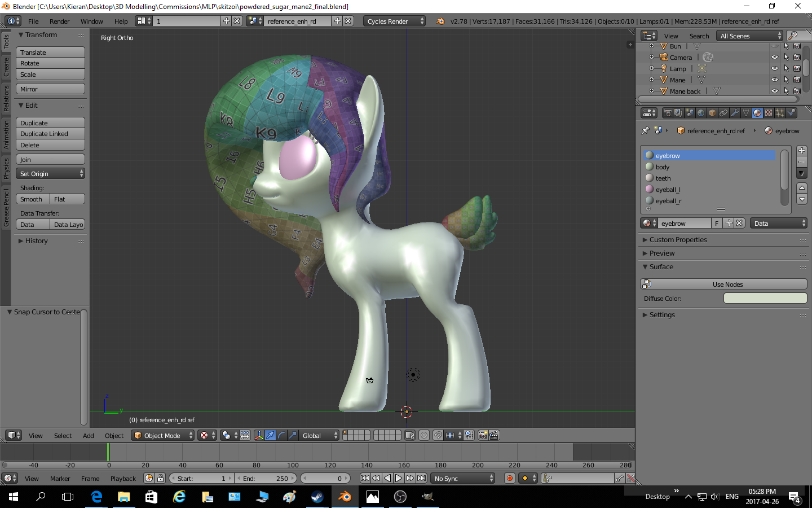Click the Use Nodes button

click(x=724, y=284)
